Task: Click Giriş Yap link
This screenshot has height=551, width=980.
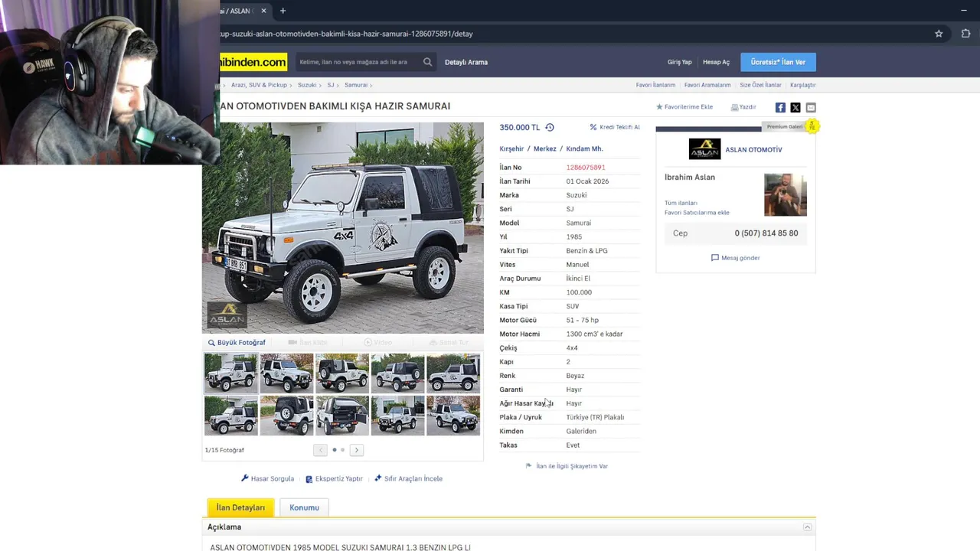Action: [x=679, y=62]
